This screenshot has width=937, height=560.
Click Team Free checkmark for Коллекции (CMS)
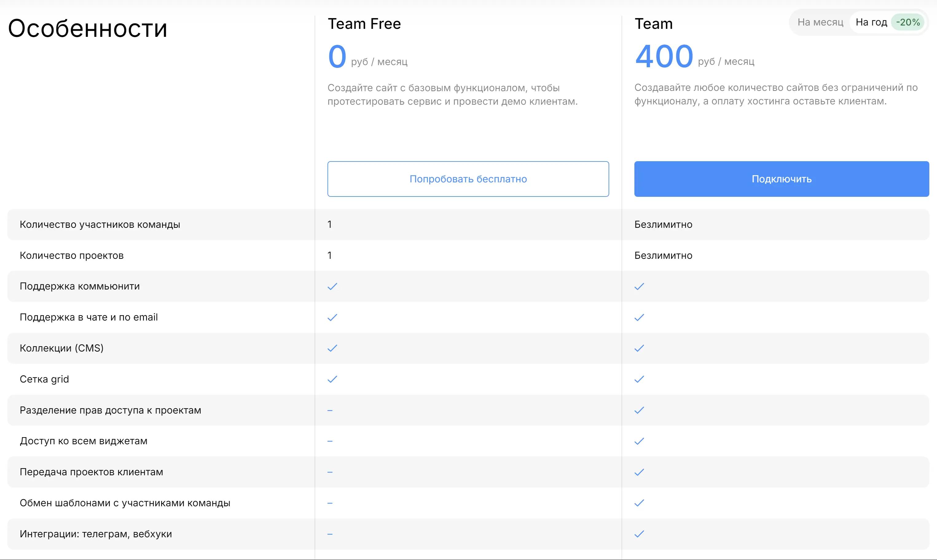[332, 348]
